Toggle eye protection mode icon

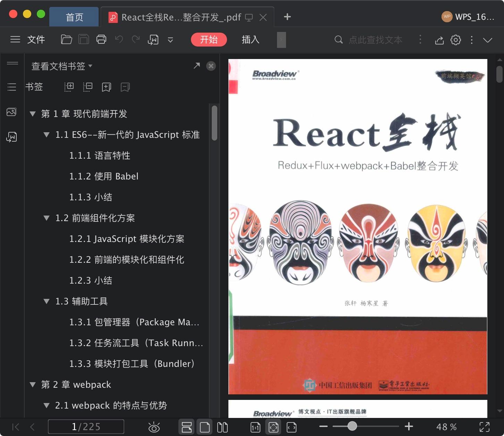(x=154, y=427)
